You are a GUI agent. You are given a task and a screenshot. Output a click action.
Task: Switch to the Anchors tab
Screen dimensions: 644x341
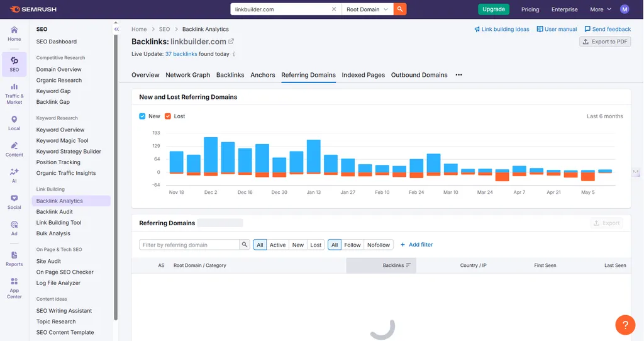pyautogui.click(x=263, y=75)
